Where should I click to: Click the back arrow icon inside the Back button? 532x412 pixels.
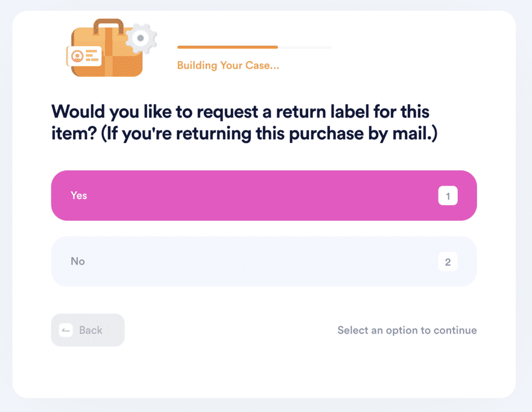point(65,330)
